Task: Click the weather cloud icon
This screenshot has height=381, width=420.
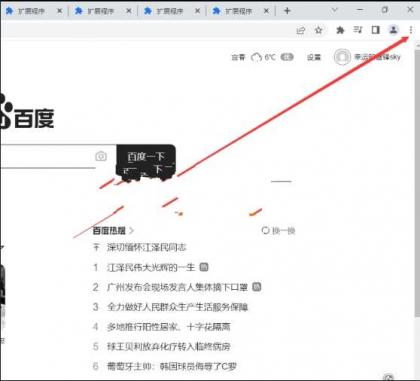Action: click(256, 57)
